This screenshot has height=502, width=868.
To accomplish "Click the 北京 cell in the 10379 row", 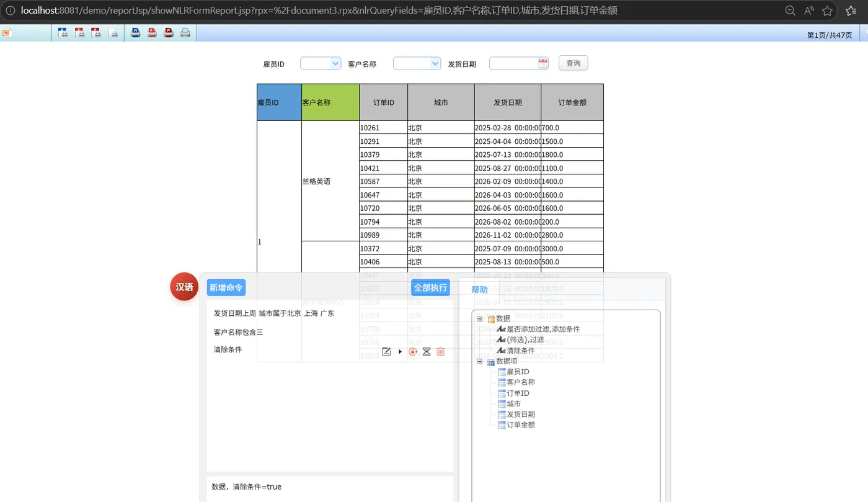I will click(x=441, y=155).
